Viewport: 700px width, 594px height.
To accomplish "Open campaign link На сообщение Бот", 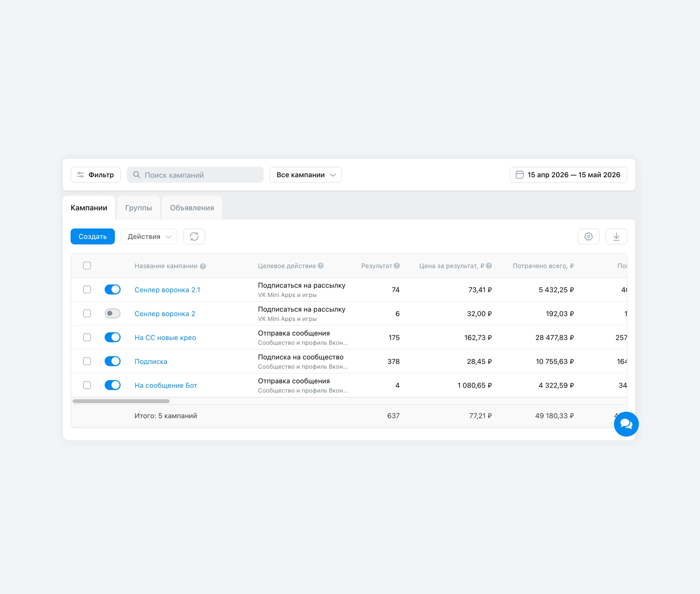I will pyautogui.click(x=166, y=385).
